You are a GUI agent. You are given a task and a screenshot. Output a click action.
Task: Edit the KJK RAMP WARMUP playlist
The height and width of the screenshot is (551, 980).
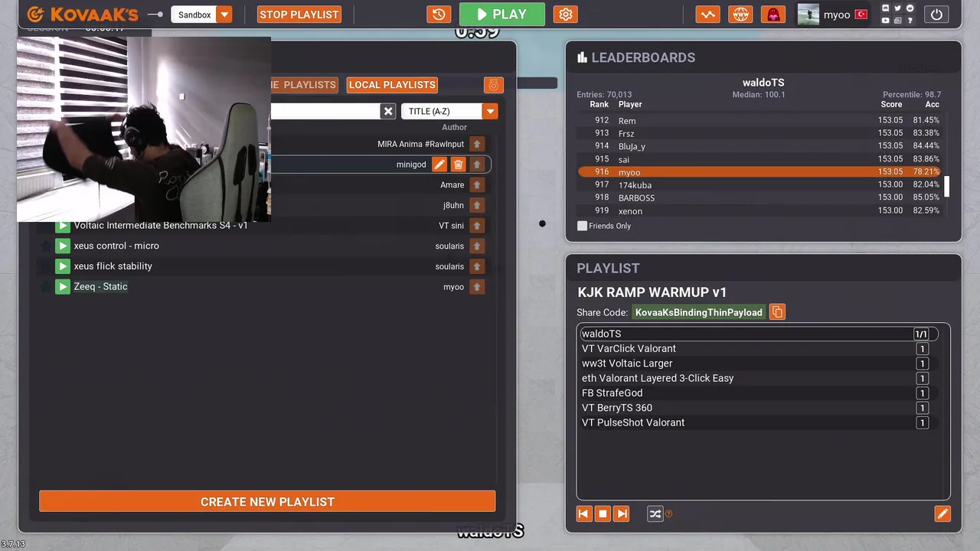pyautogui.click(x=942, y=514)
